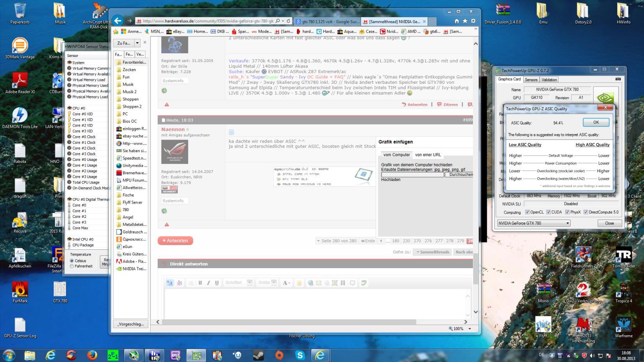Switch to the gtx 780 1,125 volt Google tab
Image resolution: width=644 pixels, height=362 pixels.
[x=327, y=21]
